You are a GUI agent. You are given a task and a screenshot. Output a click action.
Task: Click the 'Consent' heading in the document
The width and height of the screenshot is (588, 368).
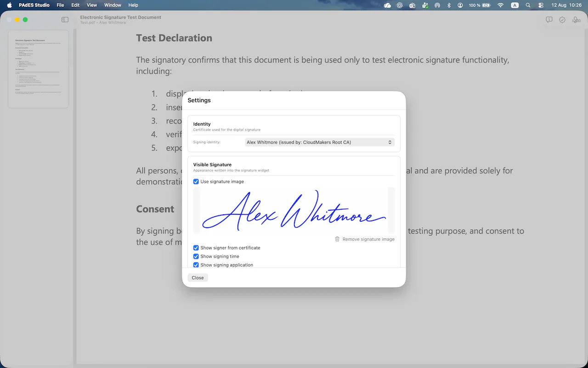pyautogui.click(x=155, y=209)
